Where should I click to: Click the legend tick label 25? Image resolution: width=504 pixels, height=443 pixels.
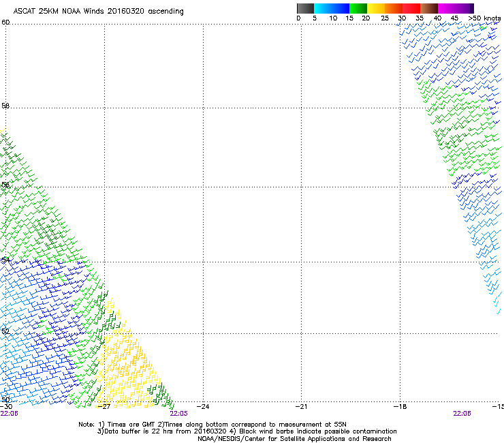click(x=385, y=18)
